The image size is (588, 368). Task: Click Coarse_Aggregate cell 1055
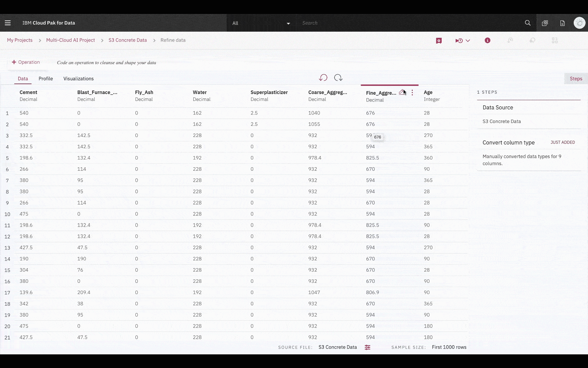(x=314, y=124)
